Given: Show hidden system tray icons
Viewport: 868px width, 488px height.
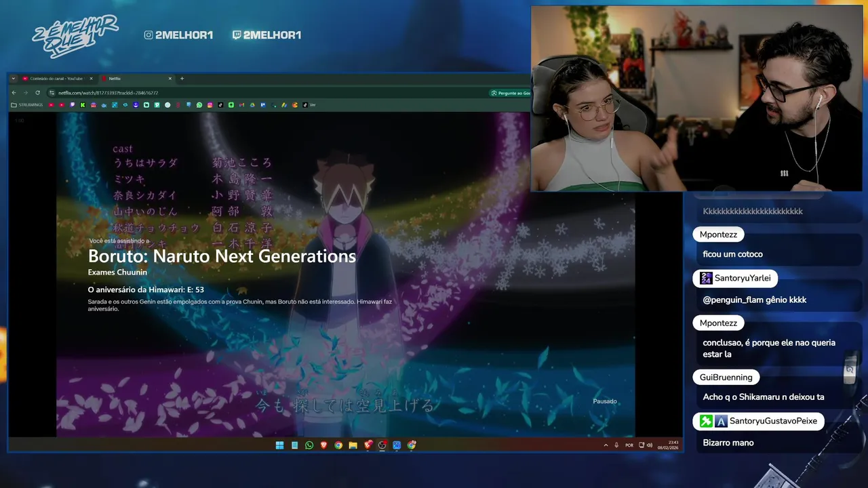Looking at the screenshot, I should [x=606, y=445].
